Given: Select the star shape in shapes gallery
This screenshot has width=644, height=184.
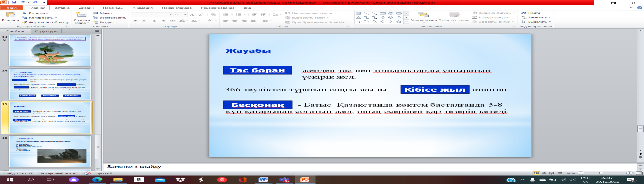Looking at the screenshot, I should (399, 22).
